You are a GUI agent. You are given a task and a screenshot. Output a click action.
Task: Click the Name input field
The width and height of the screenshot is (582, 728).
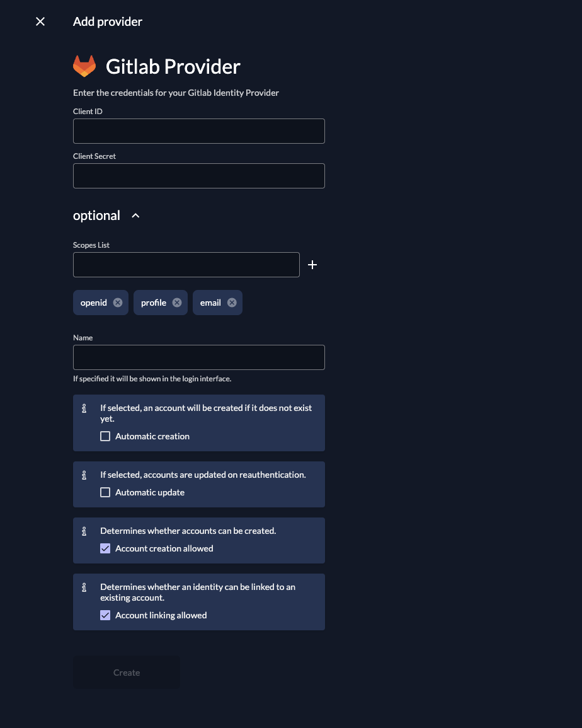tap(199, 357)
